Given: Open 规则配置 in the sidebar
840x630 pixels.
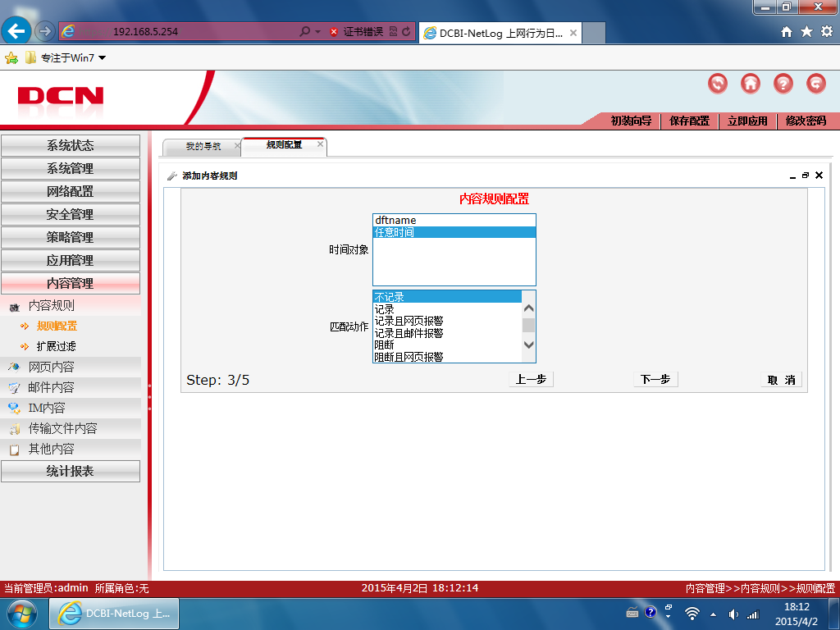Looking at the screenshot, I should tap(57, 326).
